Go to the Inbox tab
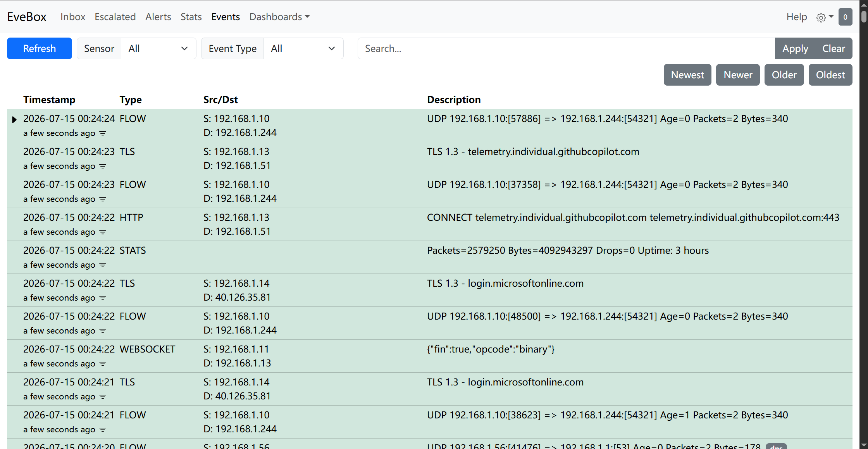The image size is (868, 449). (x=73, y=17)
